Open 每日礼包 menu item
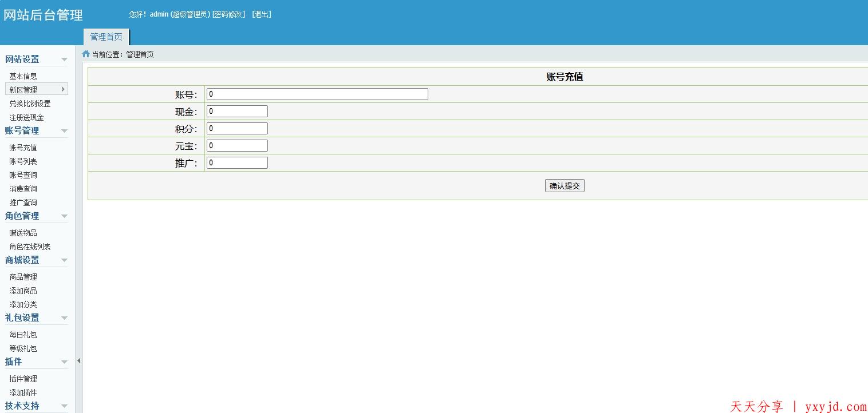The image size is (868, 413). [23, 335]
